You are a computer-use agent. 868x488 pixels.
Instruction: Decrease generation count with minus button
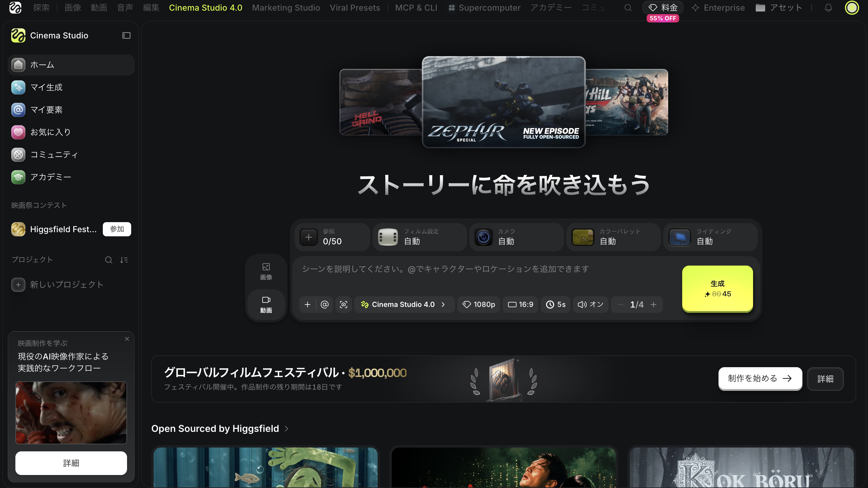620,305
